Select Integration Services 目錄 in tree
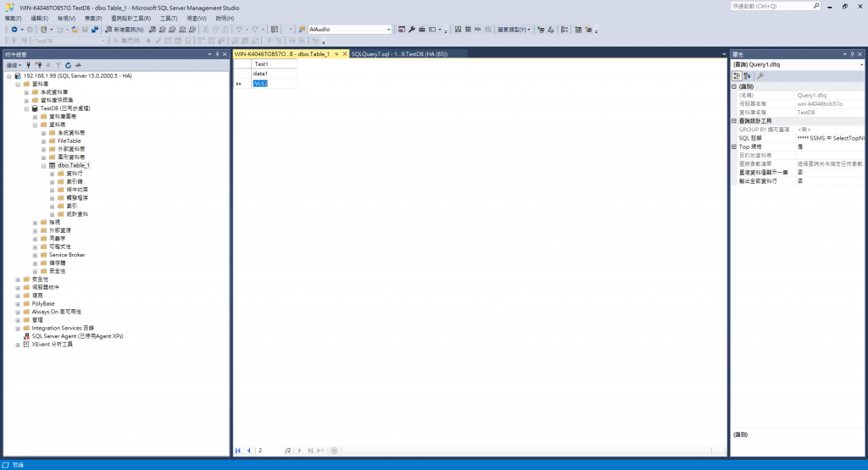868x470 pixels. click(63, 328)
